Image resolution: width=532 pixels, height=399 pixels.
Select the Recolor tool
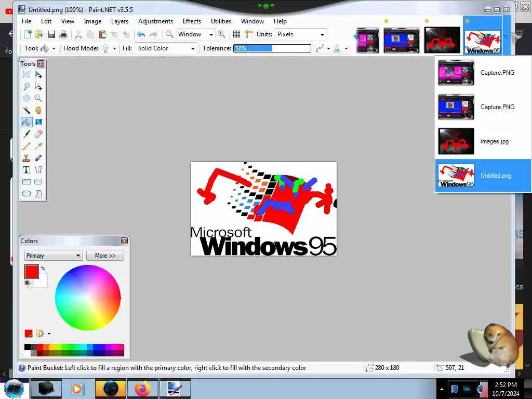click(x=38, y=158)
